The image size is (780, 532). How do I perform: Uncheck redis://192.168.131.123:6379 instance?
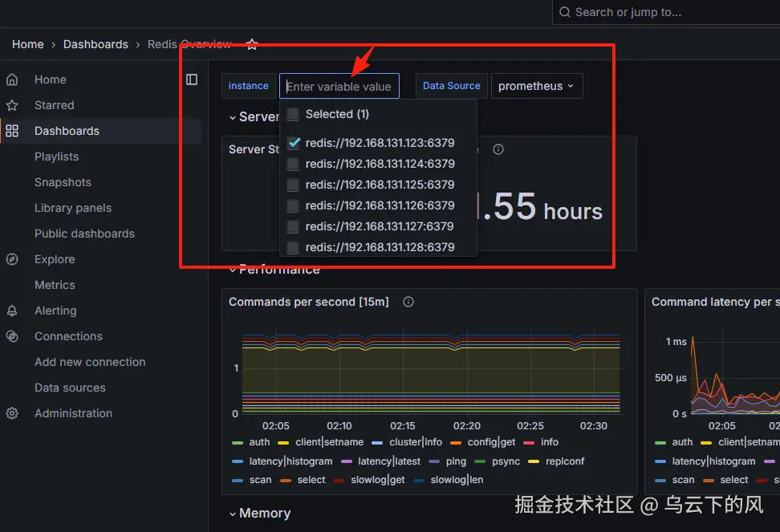coord(294,143)
